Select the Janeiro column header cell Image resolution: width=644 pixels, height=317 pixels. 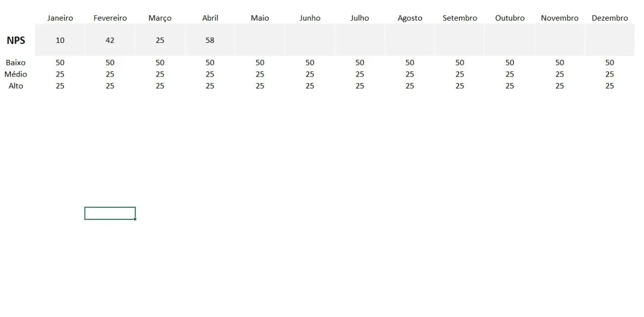coord(60,18)
